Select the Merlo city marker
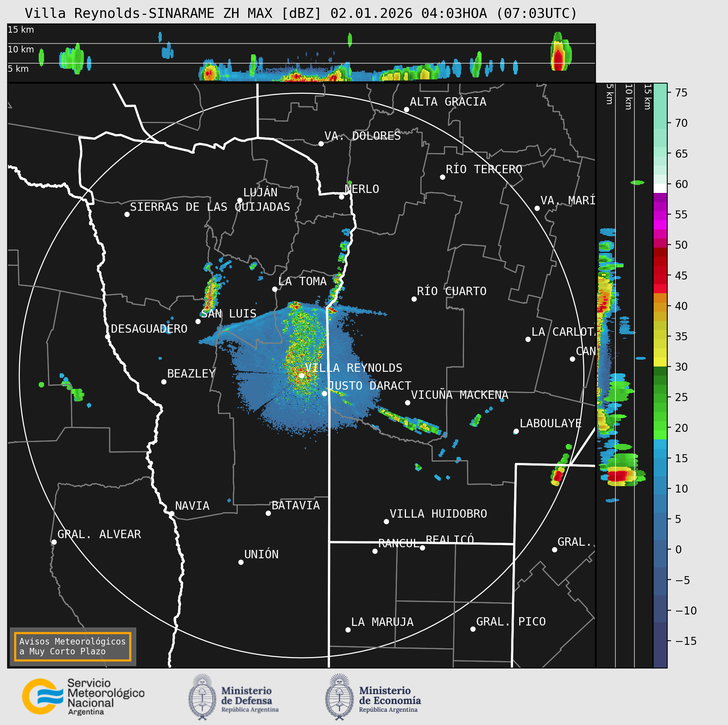 pos(341,197)
